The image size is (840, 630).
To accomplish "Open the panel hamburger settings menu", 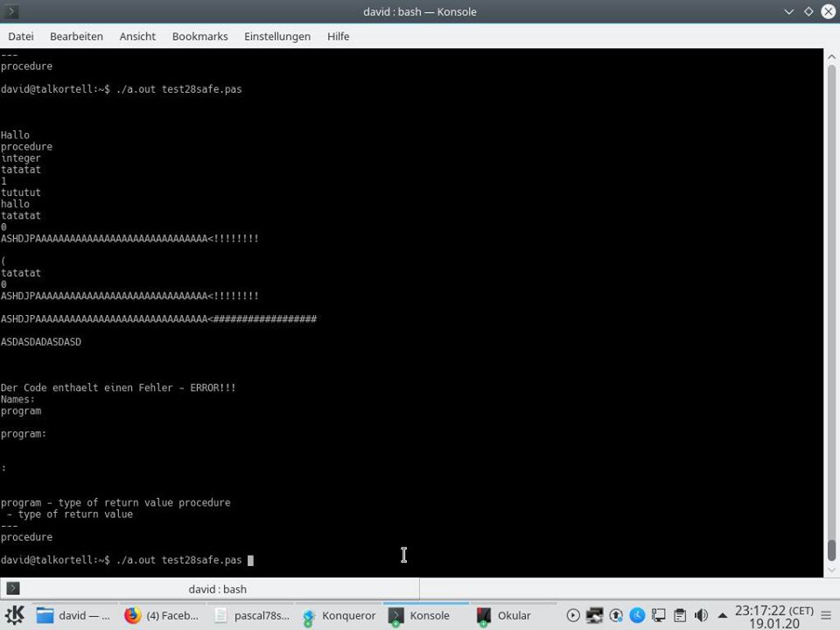I will 828,615.
